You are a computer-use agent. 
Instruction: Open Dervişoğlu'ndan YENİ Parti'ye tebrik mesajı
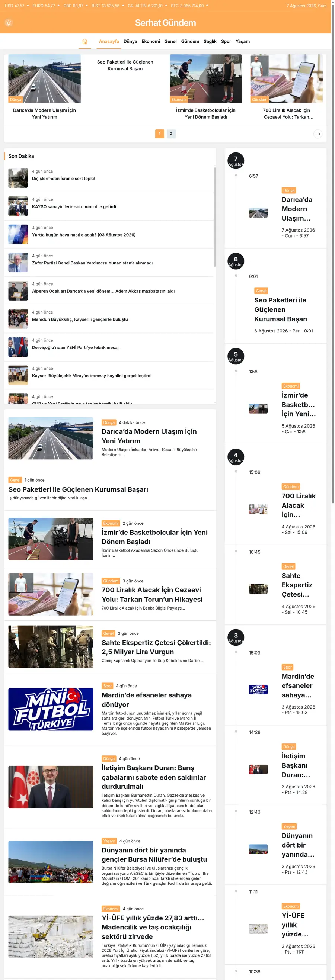pyautogui.click(x=76, y=347)
